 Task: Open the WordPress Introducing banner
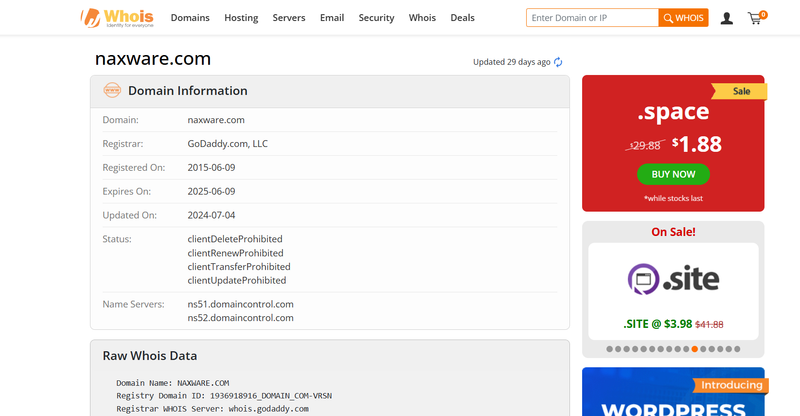click(x=673, y=391)
